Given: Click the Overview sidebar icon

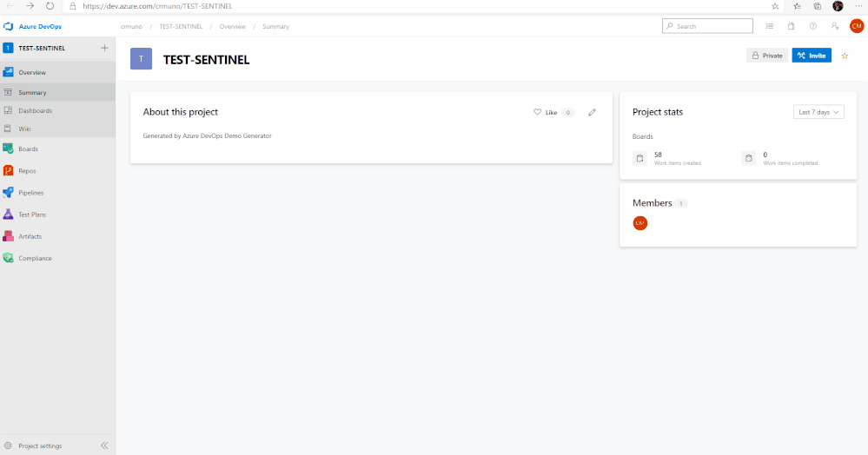Looking at the screenshot, I should click(x=9, y=73).
